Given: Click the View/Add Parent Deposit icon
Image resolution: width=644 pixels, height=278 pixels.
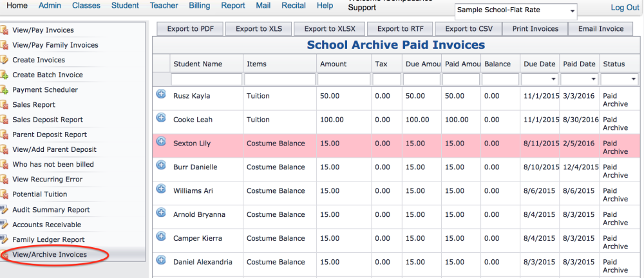Looking at the screenshot, I should pyautogui.click(x=4, y=149).
